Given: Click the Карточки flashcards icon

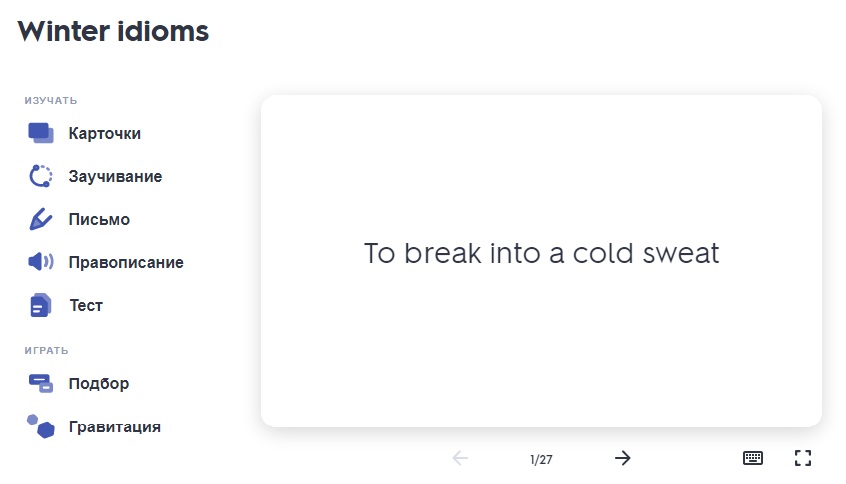Looking at the screenshot, I should coord(40,133).
